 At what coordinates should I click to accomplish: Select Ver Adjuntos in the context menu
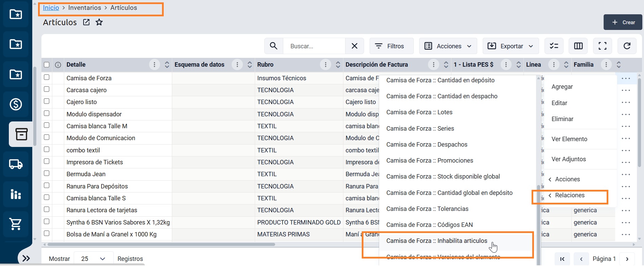pos(569,159)
